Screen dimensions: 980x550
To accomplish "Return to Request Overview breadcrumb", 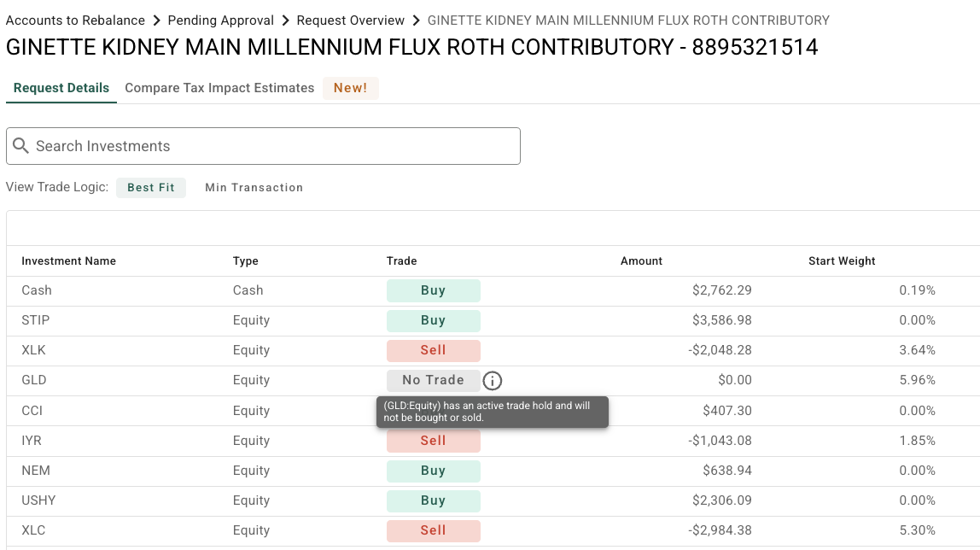I will pos(351,20).
